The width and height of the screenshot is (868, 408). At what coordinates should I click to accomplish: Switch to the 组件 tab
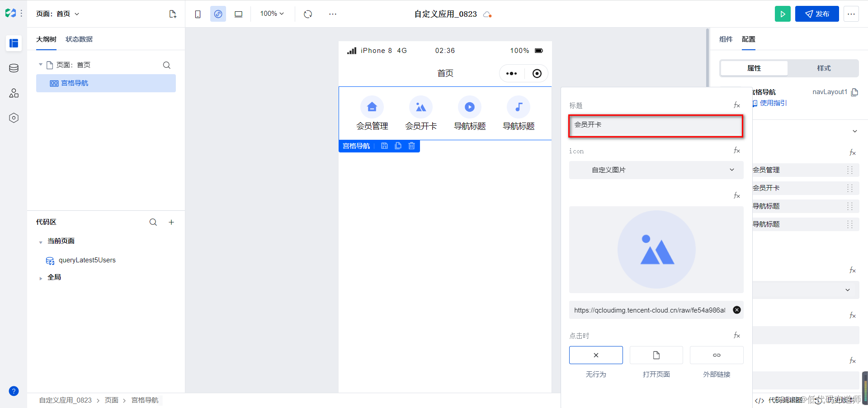[726, 39]
